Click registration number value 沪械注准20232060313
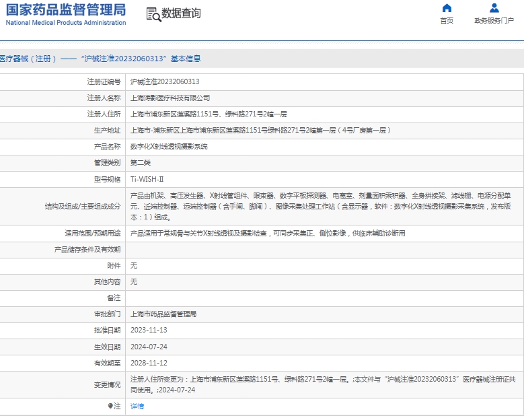Screen dimensions: 524x420 coord(165,81)
